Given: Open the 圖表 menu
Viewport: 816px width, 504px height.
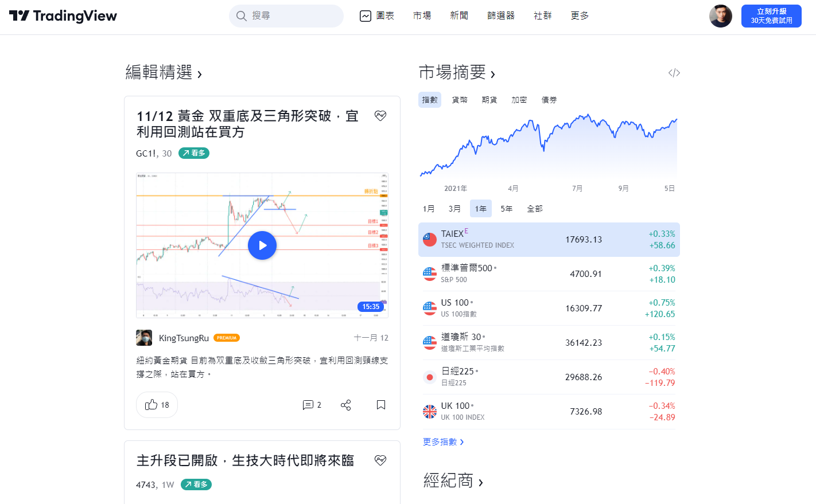Looking at the screenshot, I should pos(377,16).
